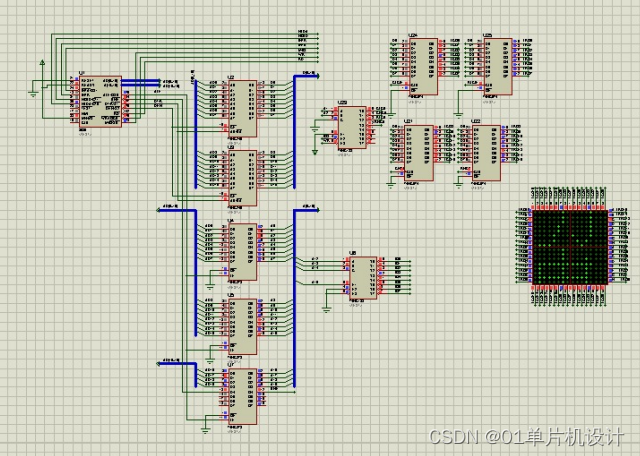Click the ground symbol below U22
The image size is (640, 456).
pyautogui.click(x=459, y=185)
